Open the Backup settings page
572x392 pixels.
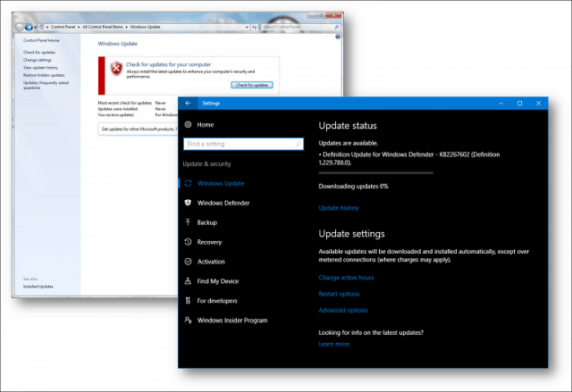pos(206,222)
